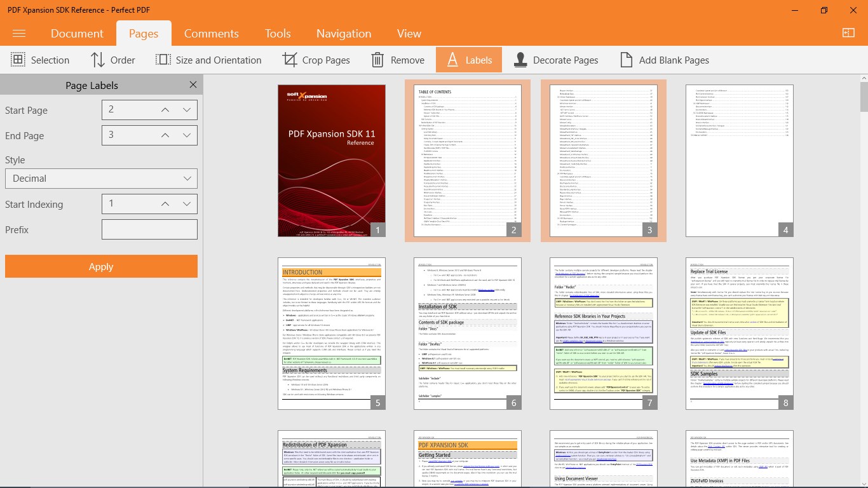The width and height of the screenshot is (868, 488).
Task: Select the page 4 thumbnail
Action: [740, 161]
